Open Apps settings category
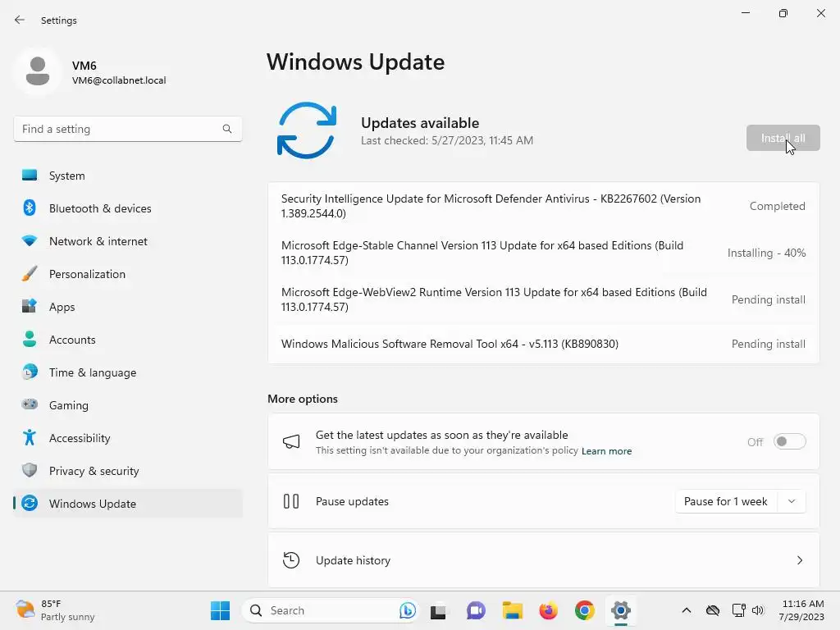 [128, 307]
